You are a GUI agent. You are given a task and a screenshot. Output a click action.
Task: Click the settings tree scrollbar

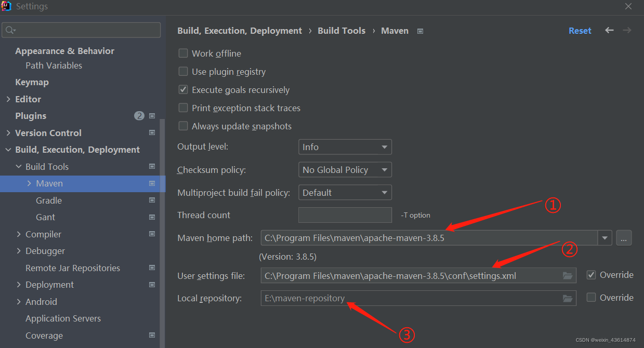click(x=163, y=233)
